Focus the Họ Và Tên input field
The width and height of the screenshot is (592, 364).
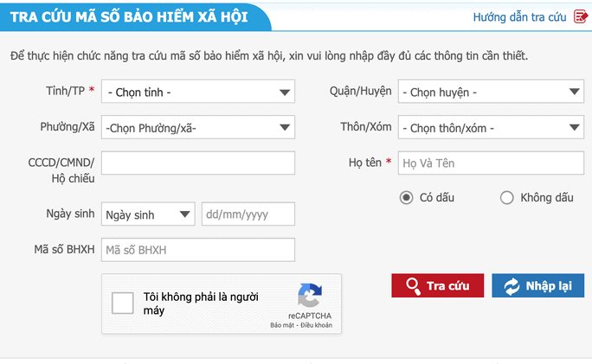click(x=491, y=163)
